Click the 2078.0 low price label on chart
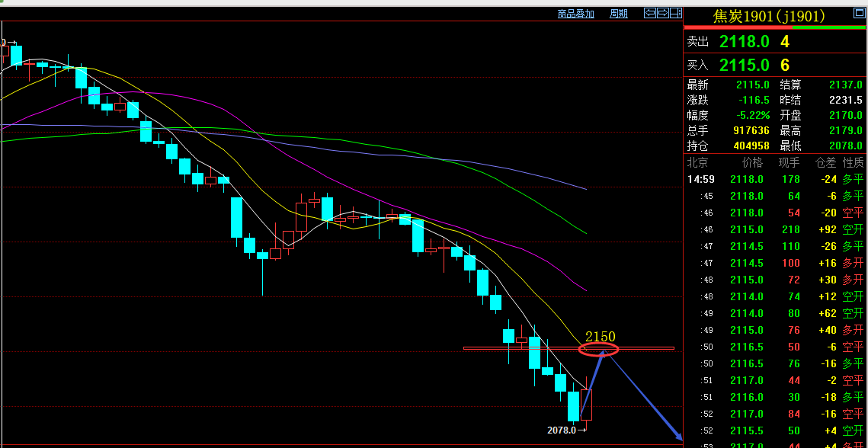The image size is (868, 448). [562, 430]
